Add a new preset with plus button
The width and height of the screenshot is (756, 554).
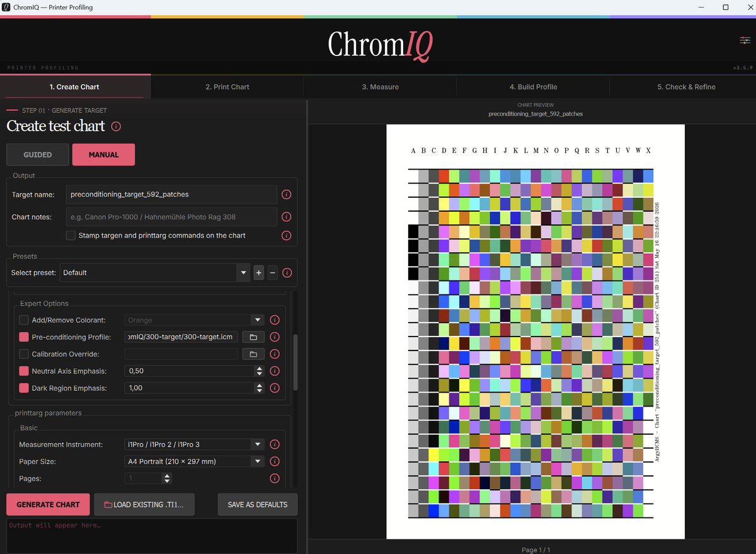tap(258, 273)
